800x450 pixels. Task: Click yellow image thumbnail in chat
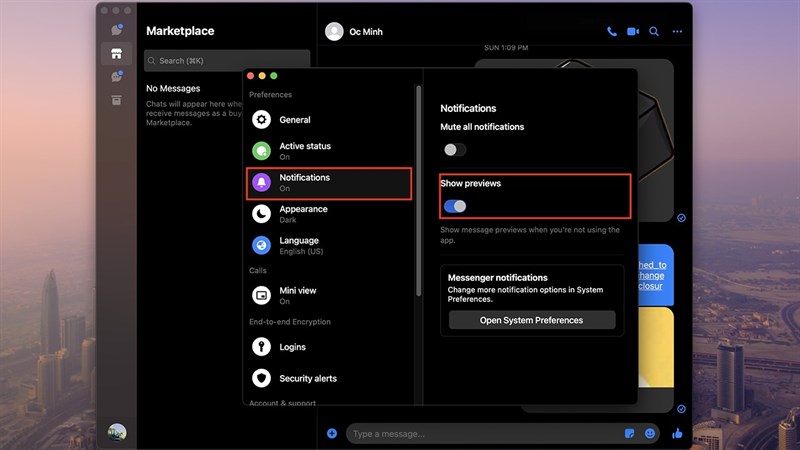656,347
